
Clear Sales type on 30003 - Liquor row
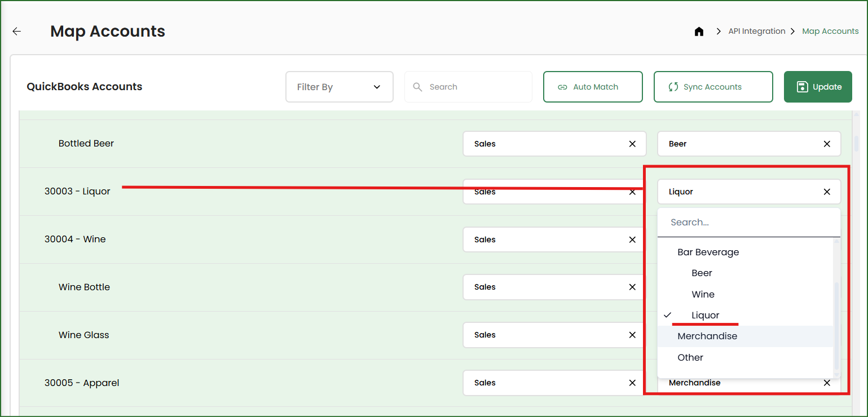(x=632, y=192)
